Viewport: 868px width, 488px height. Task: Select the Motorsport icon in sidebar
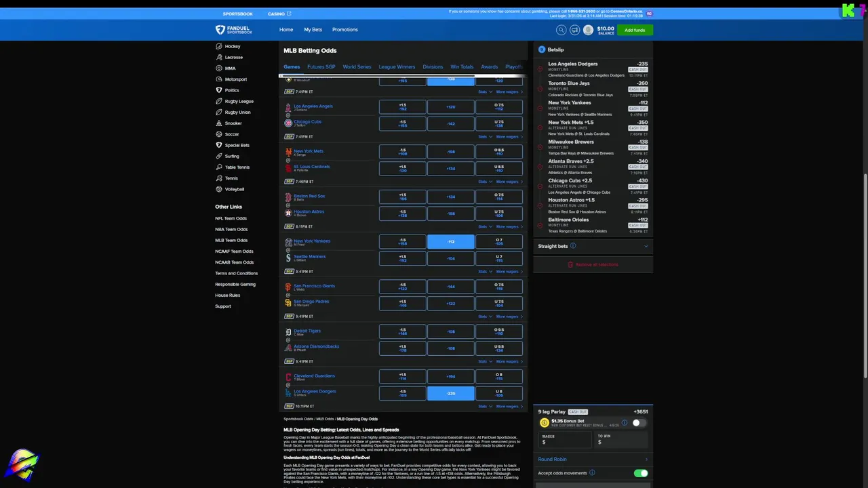[x=219, y=79]
